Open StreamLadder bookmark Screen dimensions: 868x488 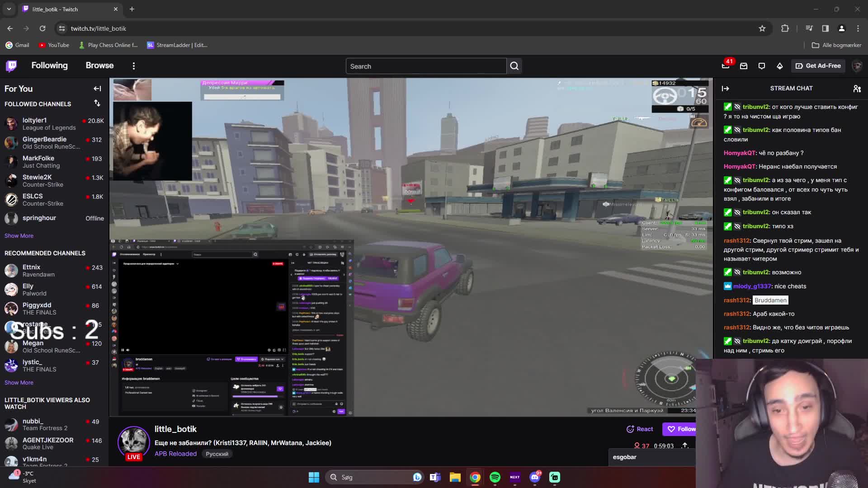[x=177, y=45]
